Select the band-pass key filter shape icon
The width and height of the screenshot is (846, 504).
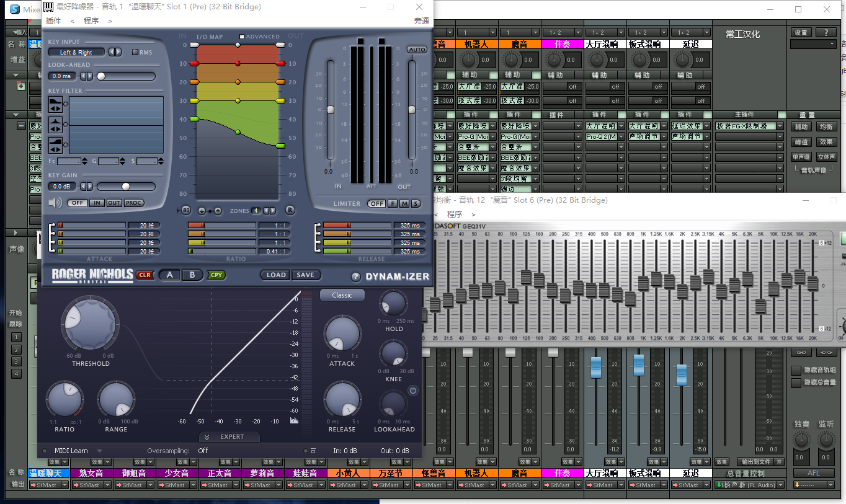coord(55,124)
